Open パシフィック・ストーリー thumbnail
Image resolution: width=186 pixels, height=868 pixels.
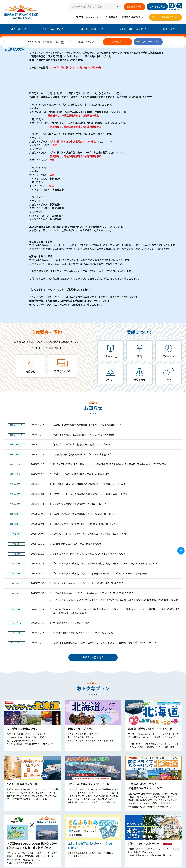click(153, 827)
